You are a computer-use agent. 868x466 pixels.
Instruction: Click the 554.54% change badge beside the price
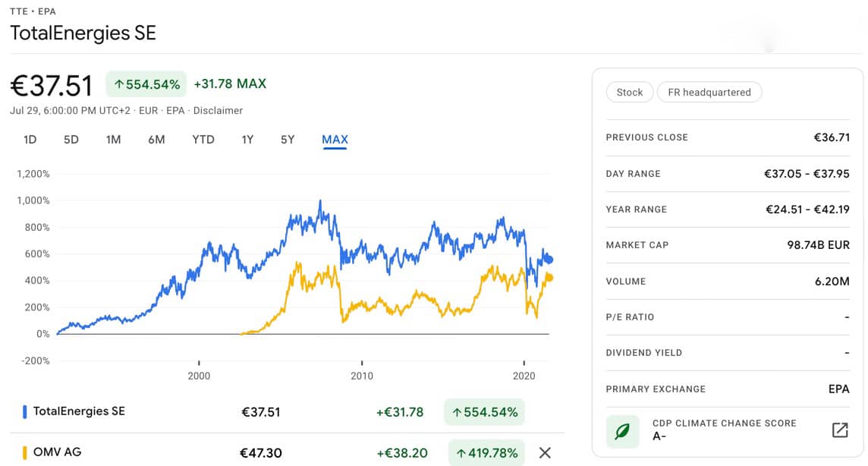[x=146, y=84]
